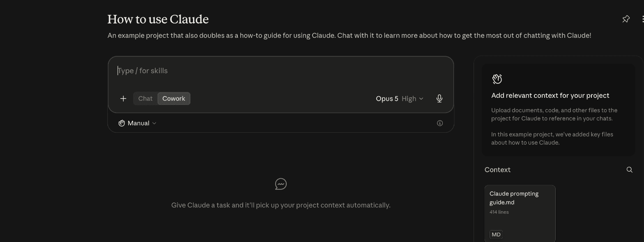The image size is (644, 242).
Task: Select the Cowork mode toggle
Action: (x=174, y=99)
